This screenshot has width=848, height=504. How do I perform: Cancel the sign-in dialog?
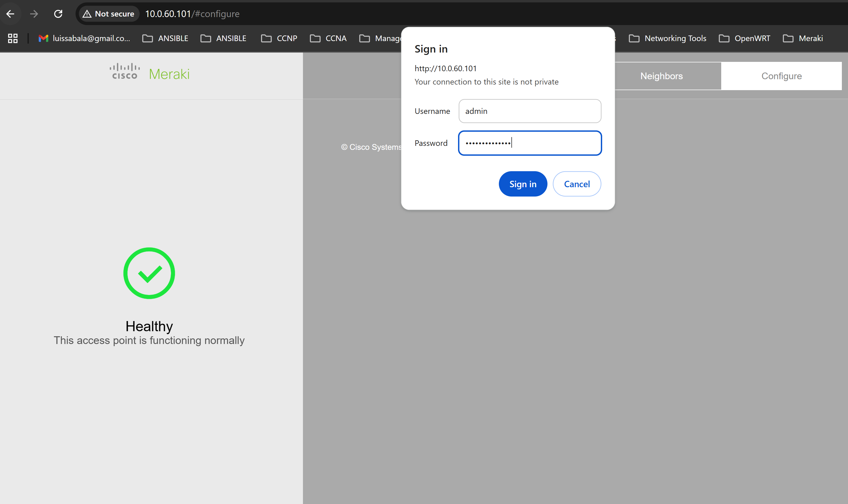577,184
